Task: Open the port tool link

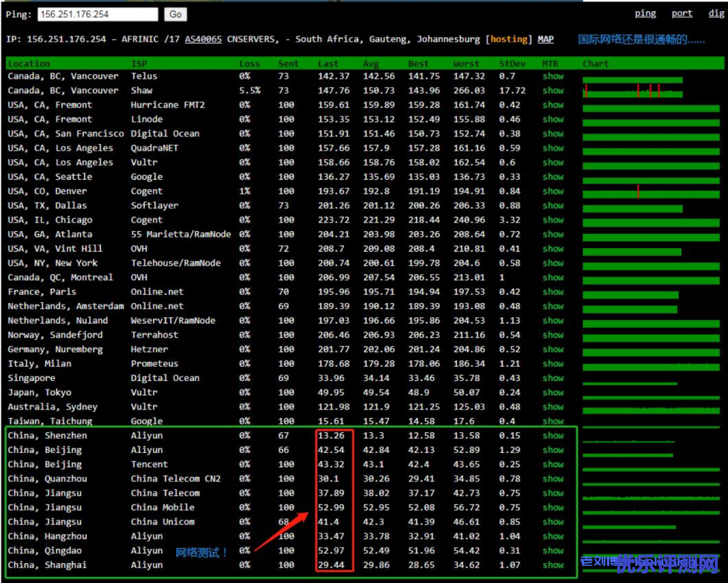Action: [682, 14]
